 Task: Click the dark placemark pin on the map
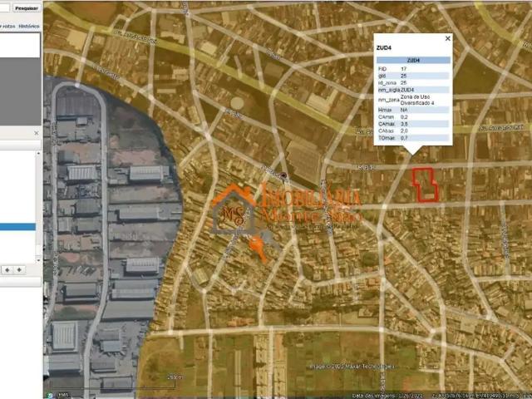click(283, 175)
